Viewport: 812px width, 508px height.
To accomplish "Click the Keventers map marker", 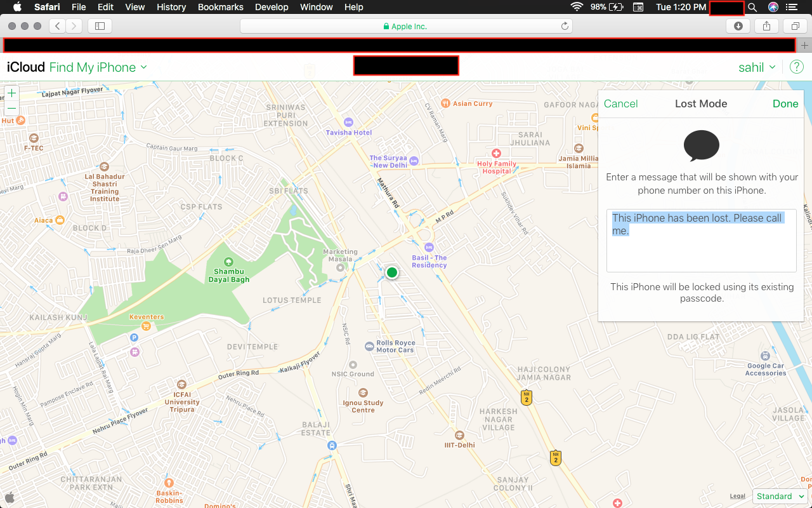I will (147, 326).
